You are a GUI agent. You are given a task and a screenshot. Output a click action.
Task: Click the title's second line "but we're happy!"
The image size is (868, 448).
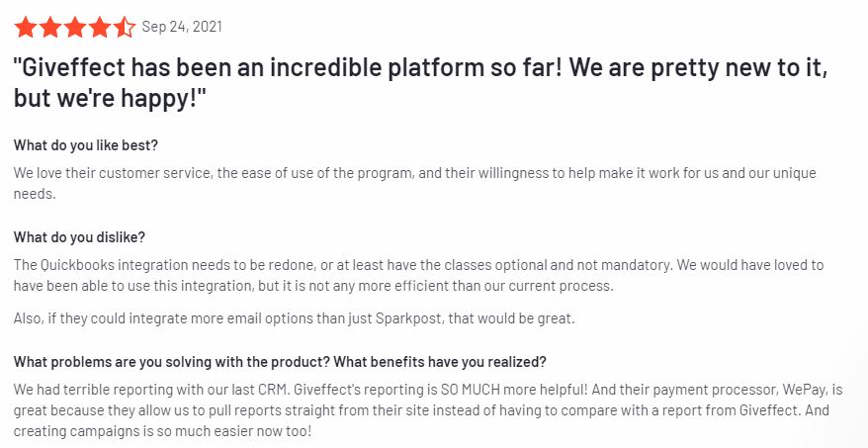(110, 98)
